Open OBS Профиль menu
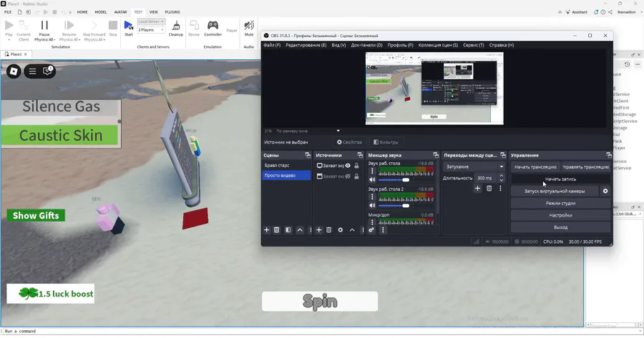 pos(400,45)
